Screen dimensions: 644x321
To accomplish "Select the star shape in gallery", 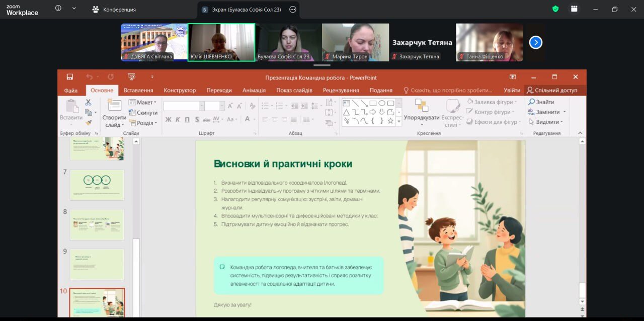I will pos(390,121).
